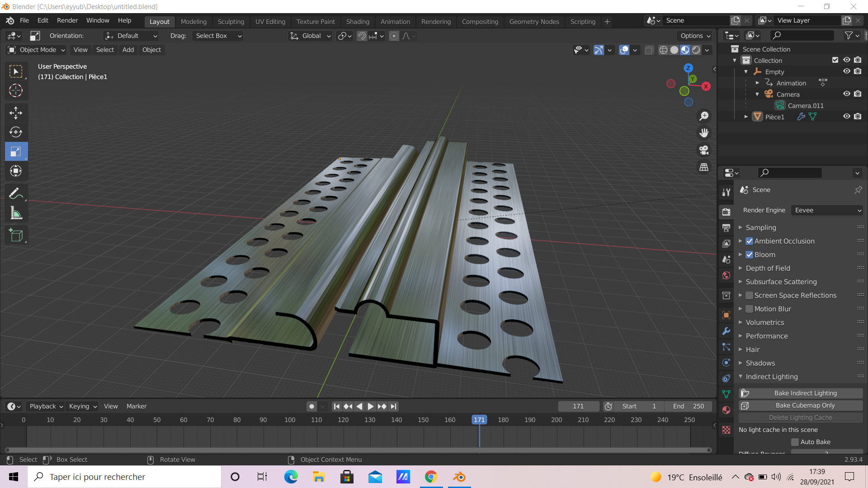868x488 pixels.
Task: Play the animation forward
Action: [370, 406]
